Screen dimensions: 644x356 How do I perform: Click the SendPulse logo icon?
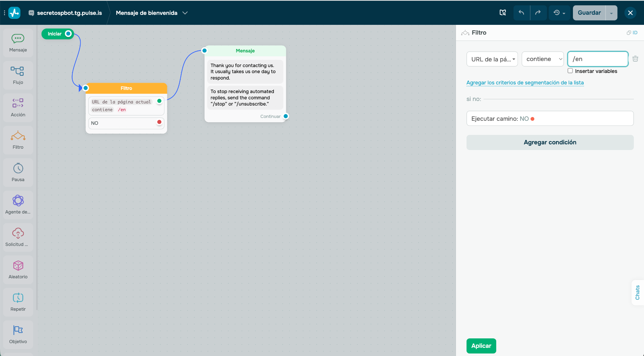(14, 13)
